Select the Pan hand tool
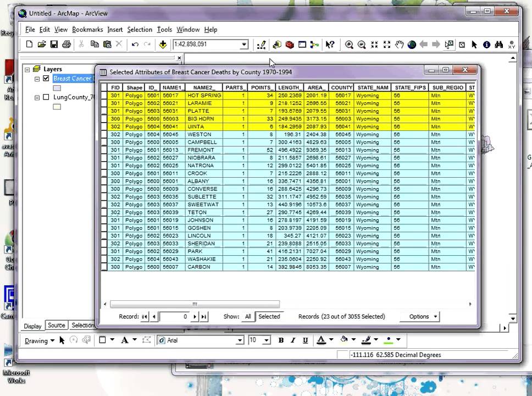532x396 pixels. tap(400, 45)
